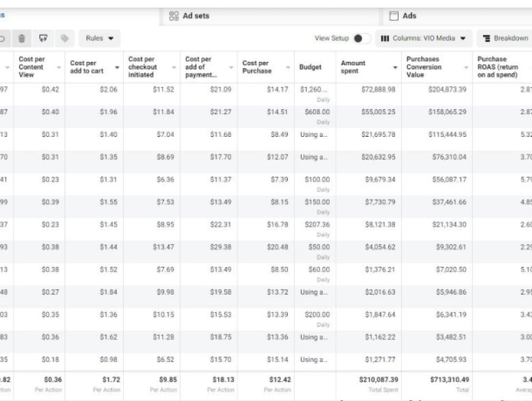Click the trash delete icon
Viewport: 532px width, 401px height.
pos(22,38)
